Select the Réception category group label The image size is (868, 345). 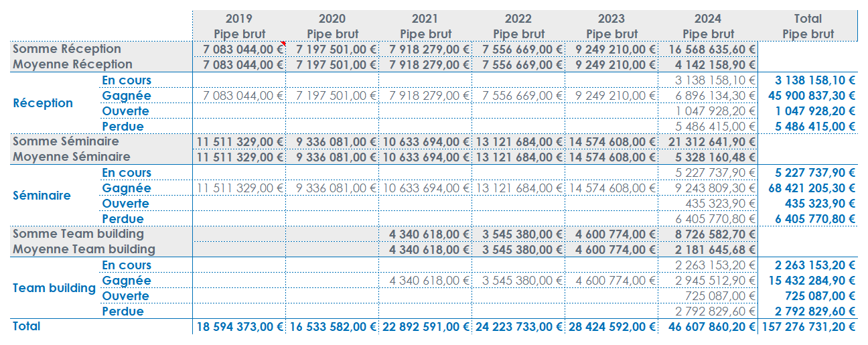point(43,103)
